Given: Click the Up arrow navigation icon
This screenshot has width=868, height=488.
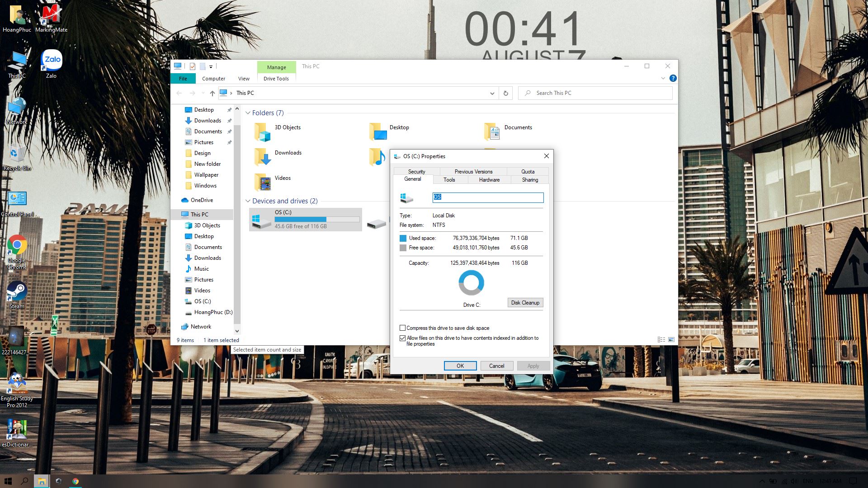Looking at the screenshot, I should [212, 93].
